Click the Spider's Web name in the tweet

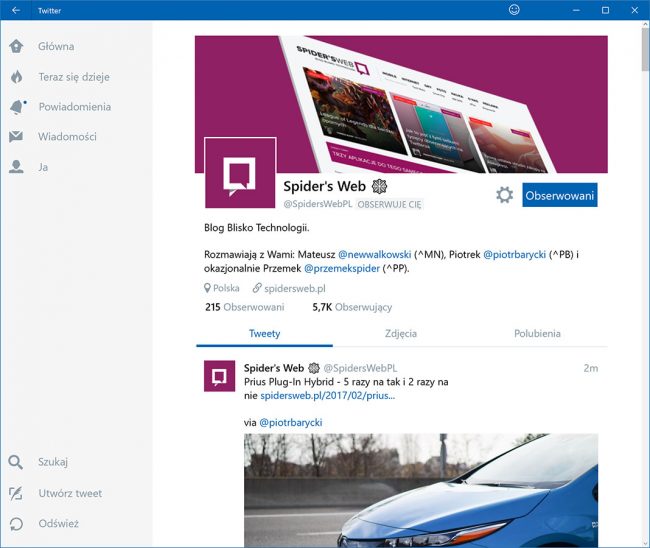coord(274,368)
